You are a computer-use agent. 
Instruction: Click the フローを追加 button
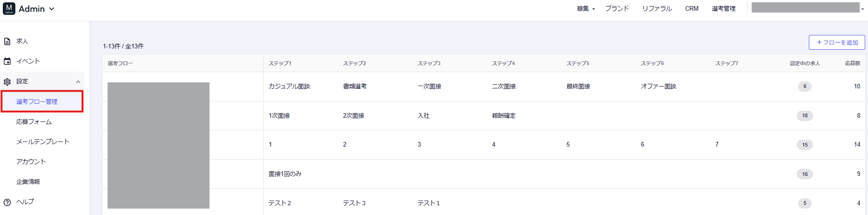pos(837,42)
